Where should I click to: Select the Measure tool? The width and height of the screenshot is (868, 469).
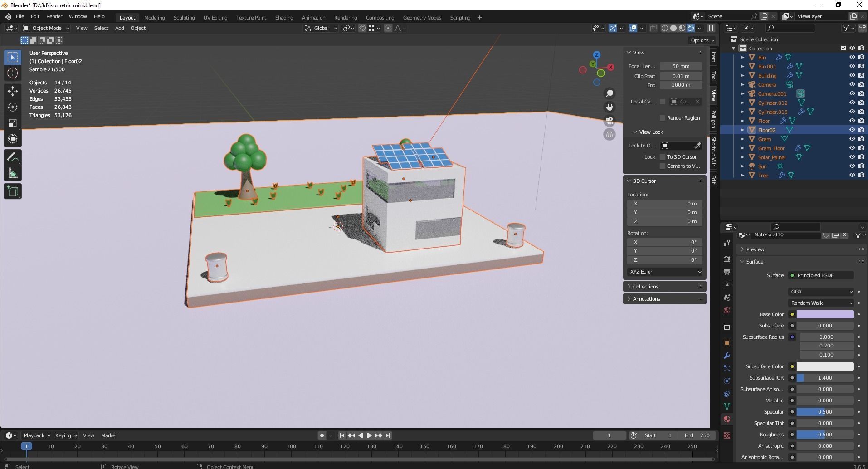(x=13, y=173)
